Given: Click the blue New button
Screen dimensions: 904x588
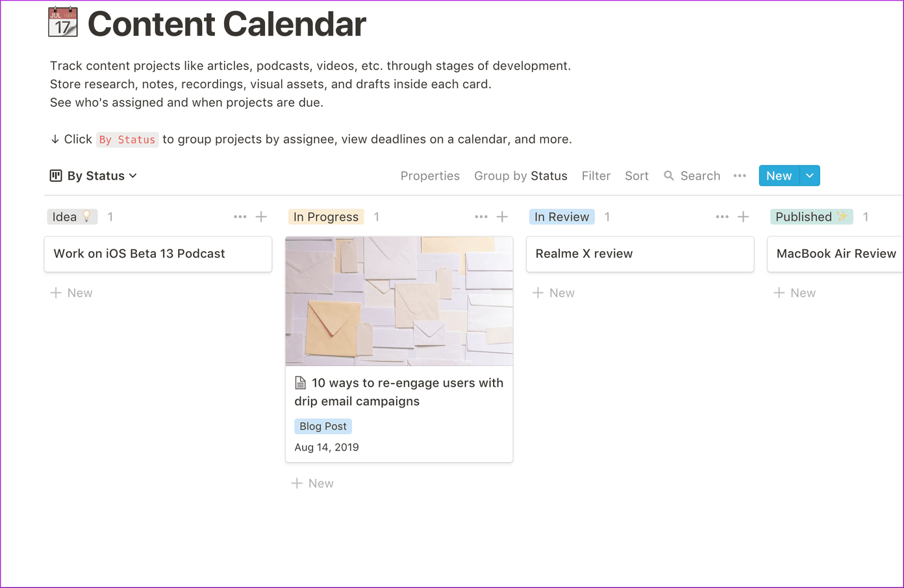Looking at the screenshot, I should pyautogui.click(x=779, y=176).
